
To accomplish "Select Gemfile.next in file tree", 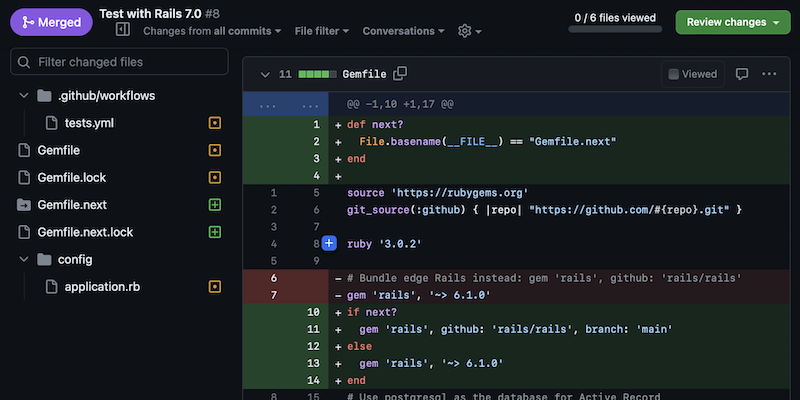I will [x=72, y=205].
